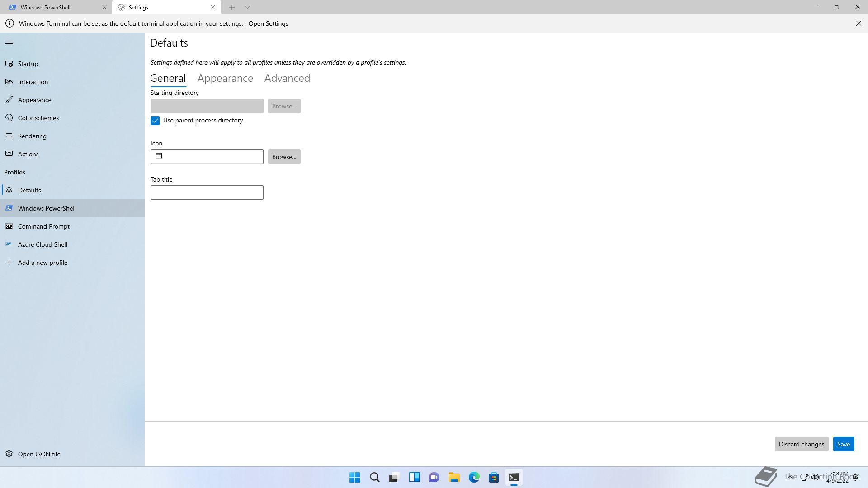This screenshot has height=488, width=868.
Task: Switch to Appearance tab under Defaults
Action: pos(225,78)
